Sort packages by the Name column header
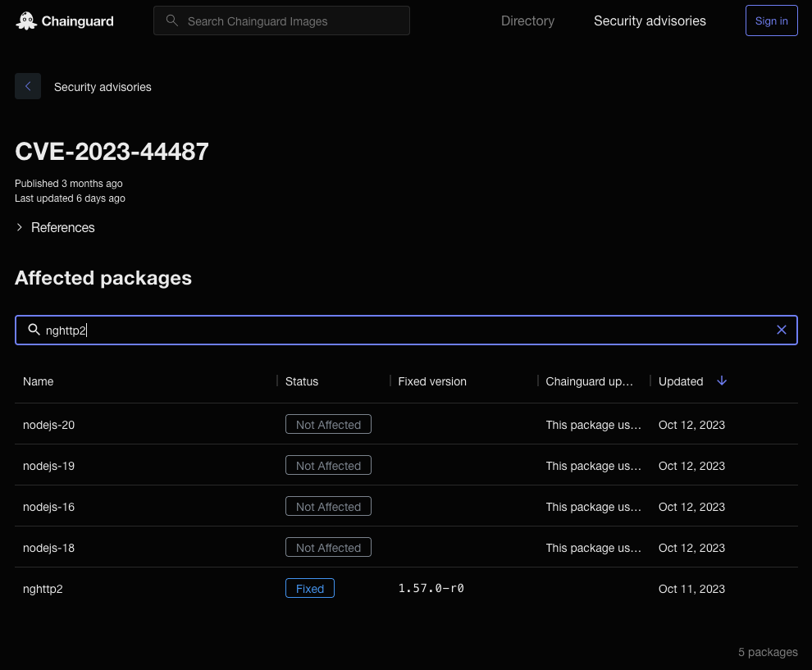The width and height of the screenshot is (812, 670). [x=38, y=381]
